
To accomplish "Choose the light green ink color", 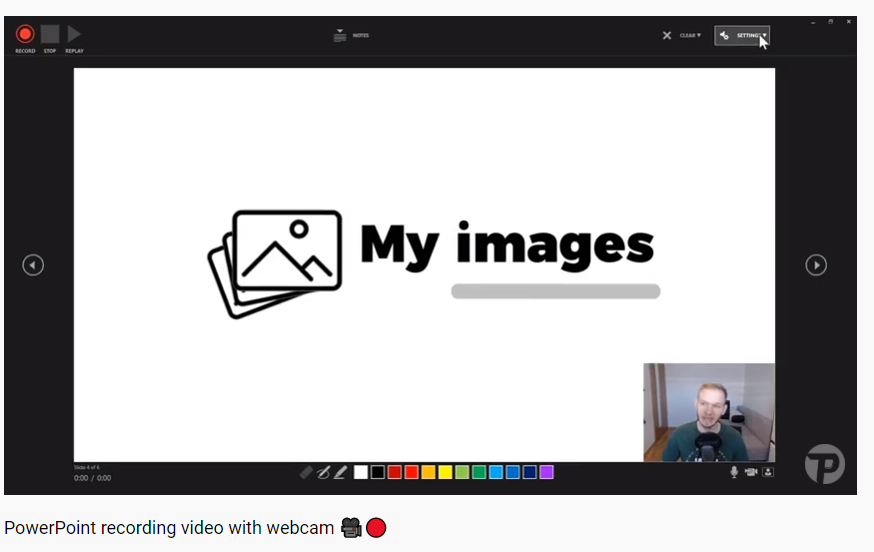I will point(462,472).
